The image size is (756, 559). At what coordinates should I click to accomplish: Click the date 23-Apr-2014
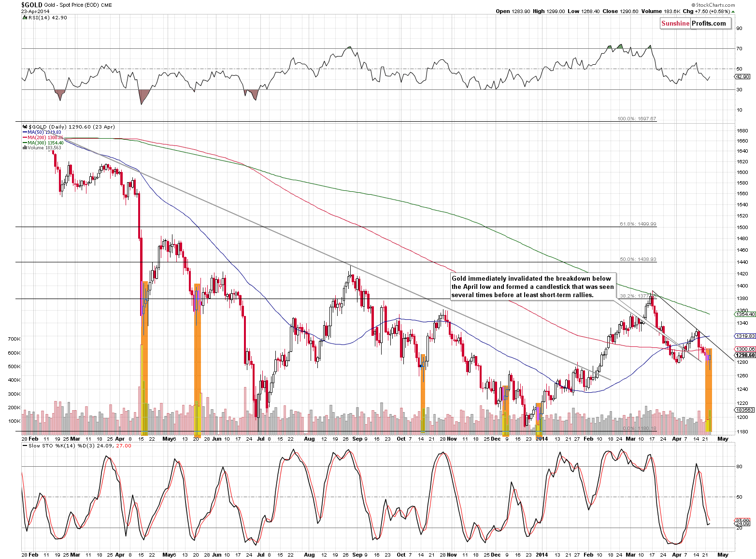(x=35, y=11)
